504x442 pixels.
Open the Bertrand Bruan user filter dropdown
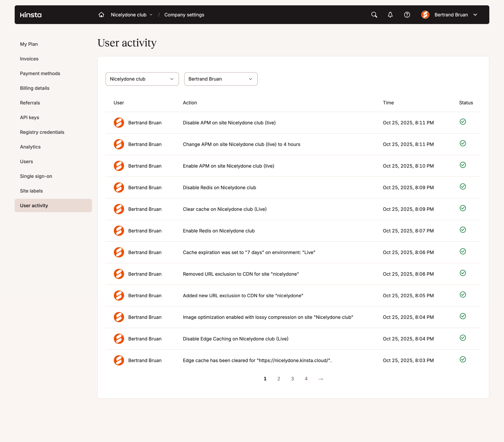(x=221, y=79)
